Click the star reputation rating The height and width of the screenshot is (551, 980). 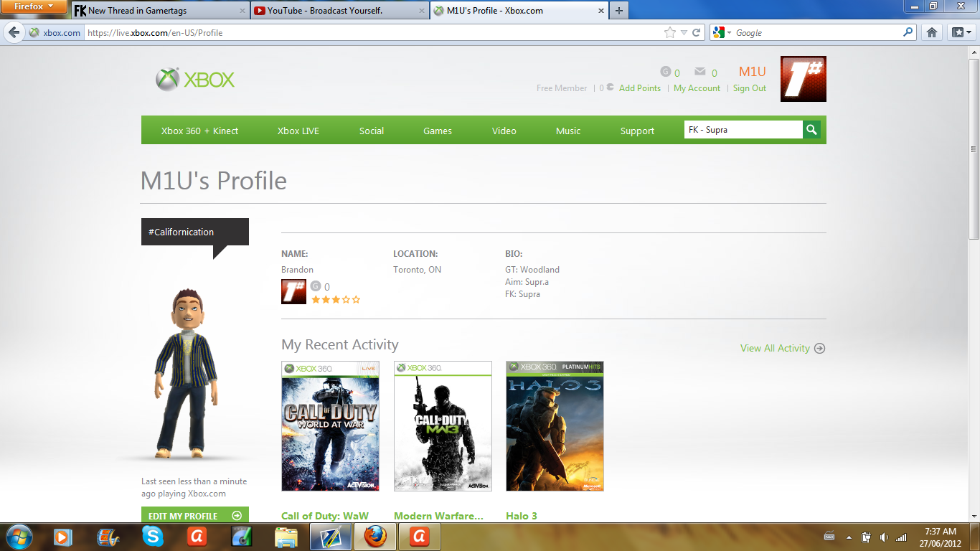336,300
